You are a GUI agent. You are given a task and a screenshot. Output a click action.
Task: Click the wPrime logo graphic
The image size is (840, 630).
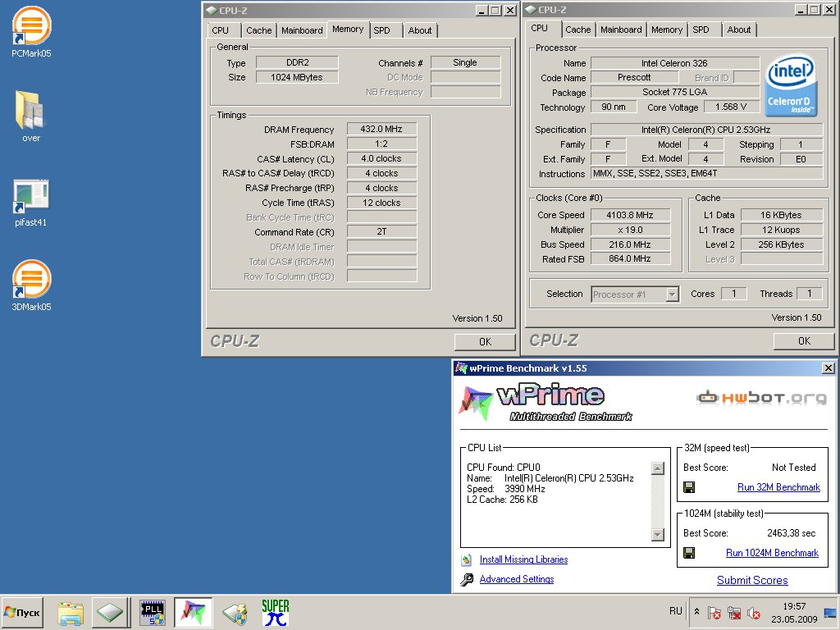[x=545, y=402]
